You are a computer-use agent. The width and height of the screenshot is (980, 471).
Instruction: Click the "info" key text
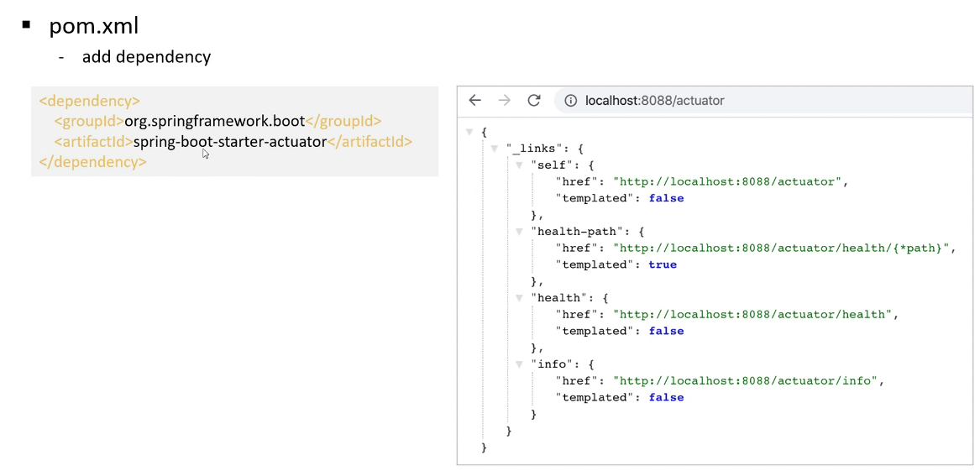551,364
